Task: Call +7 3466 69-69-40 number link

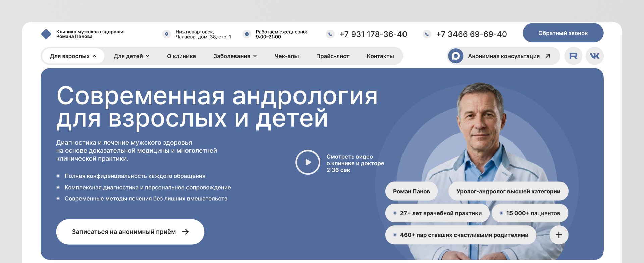Action: [471, 34]
